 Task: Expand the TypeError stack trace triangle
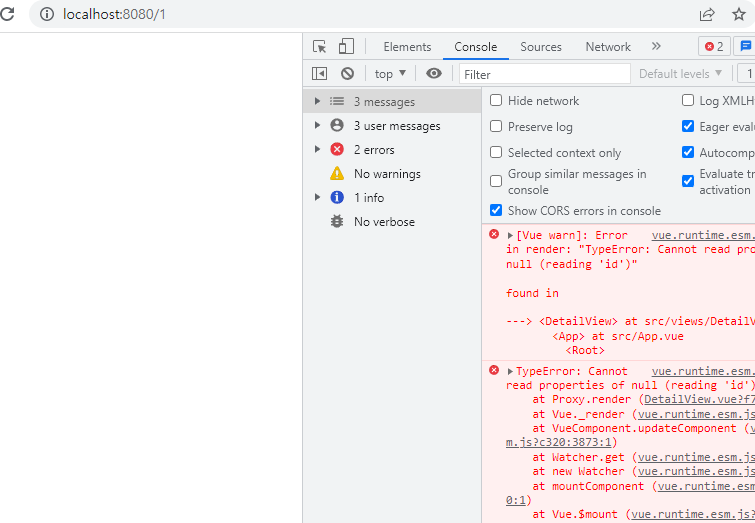(510, 371)
